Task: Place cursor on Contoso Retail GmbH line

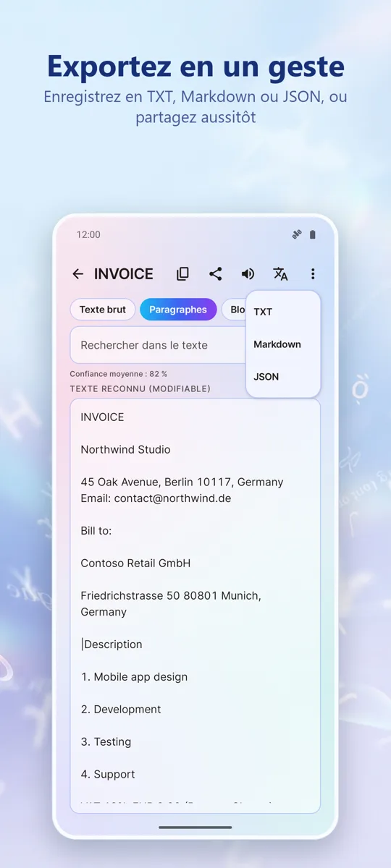Action: click(x=135, y=563)
